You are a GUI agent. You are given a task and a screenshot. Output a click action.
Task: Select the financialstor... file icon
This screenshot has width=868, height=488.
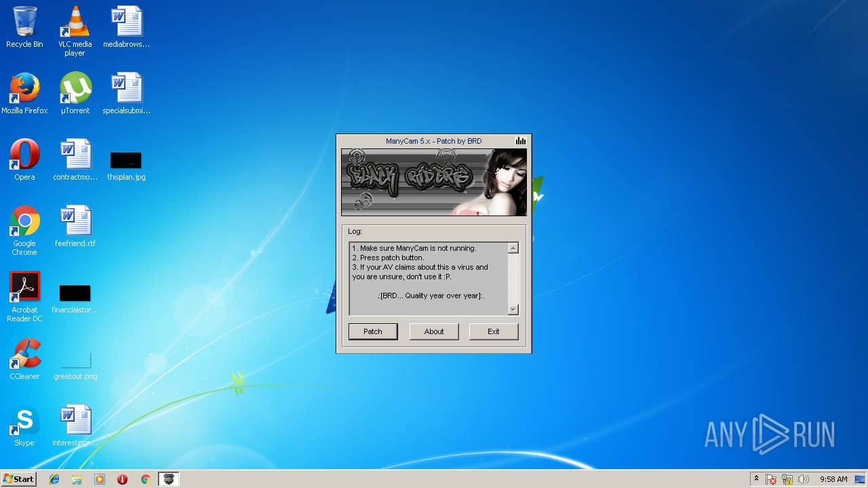click(x=75, y=299)
